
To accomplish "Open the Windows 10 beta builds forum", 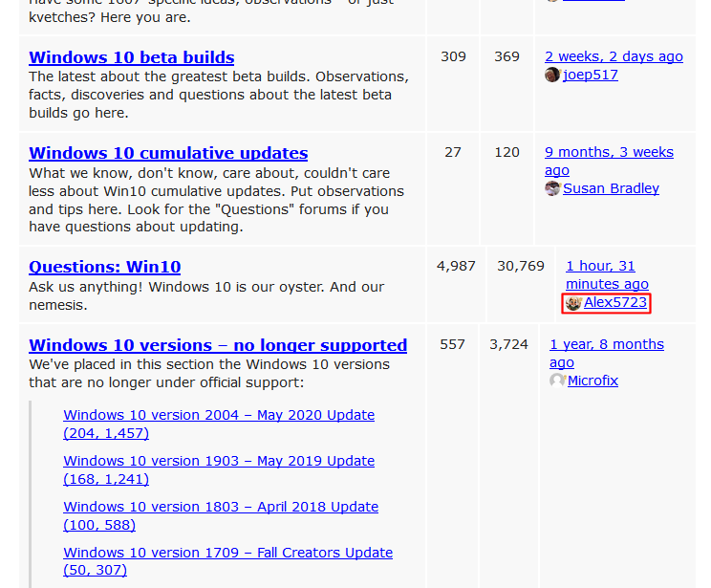I will click(132, 57).
